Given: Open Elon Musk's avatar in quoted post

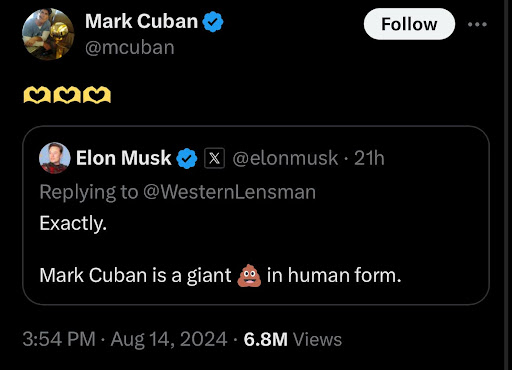Looking at the screenshot, I should click(55, 158).
